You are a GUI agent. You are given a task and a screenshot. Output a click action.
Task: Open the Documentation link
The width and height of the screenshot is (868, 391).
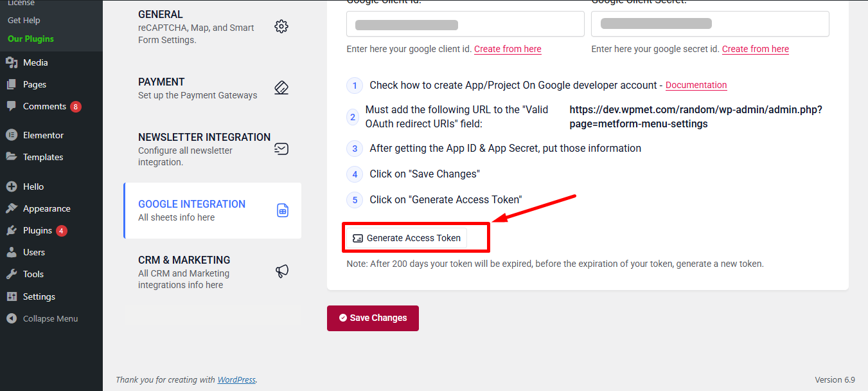696,85
